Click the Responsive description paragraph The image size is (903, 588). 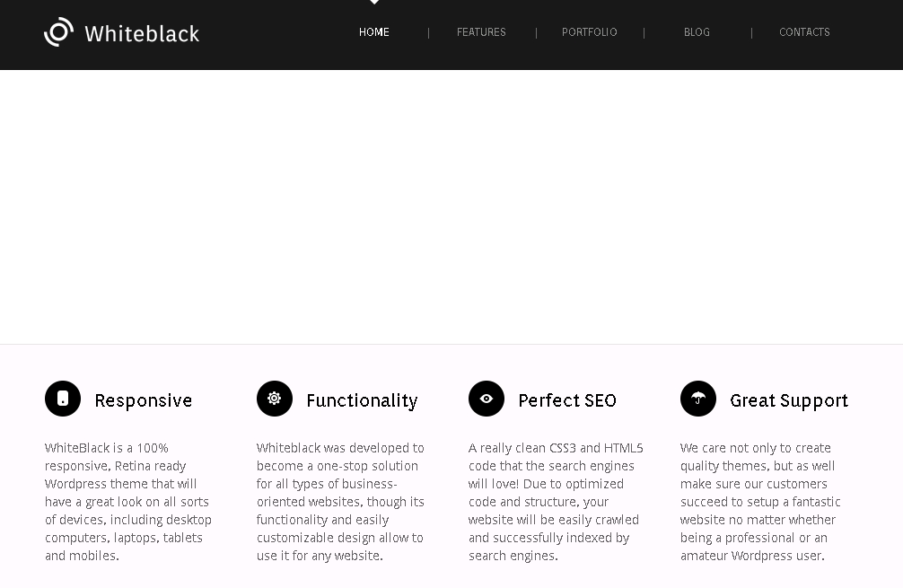tap(128, 502)
